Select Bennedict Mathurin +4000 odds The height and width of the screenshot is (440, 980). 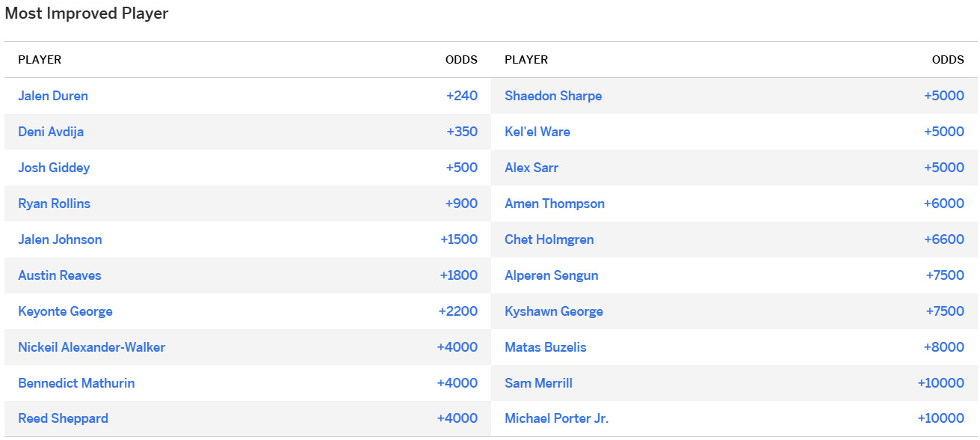pos(457,383)
